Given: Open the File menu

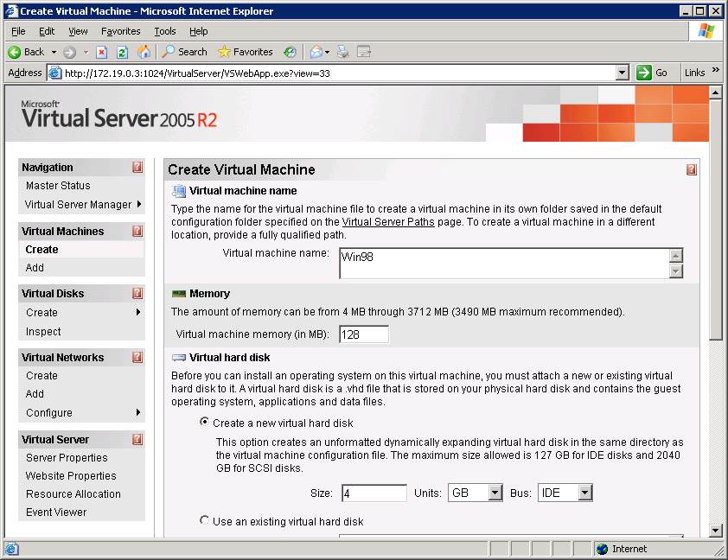Looking at the screenshot, I should 18,31.
